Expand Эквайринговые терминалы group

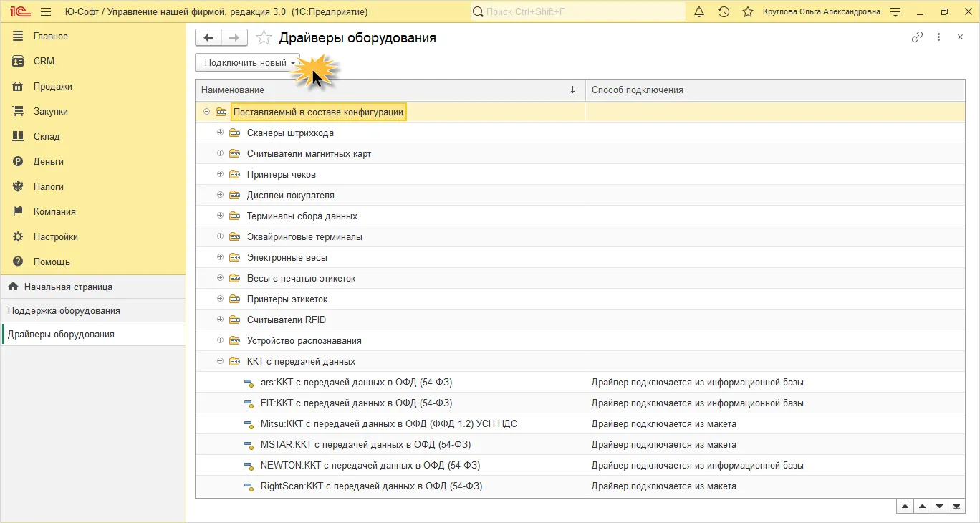[220, 236]
